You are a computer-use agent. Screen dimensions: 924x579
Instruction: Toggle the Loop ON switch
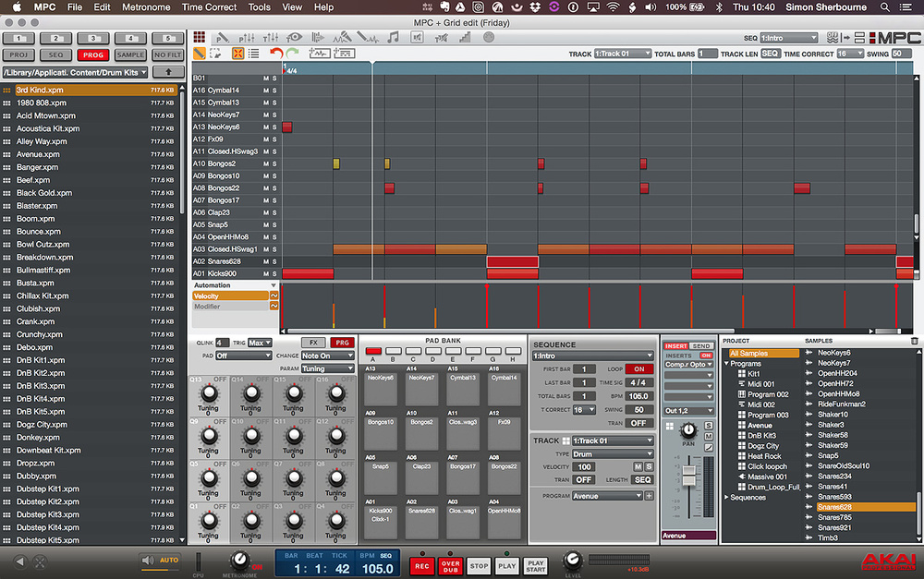pos(639,369)
